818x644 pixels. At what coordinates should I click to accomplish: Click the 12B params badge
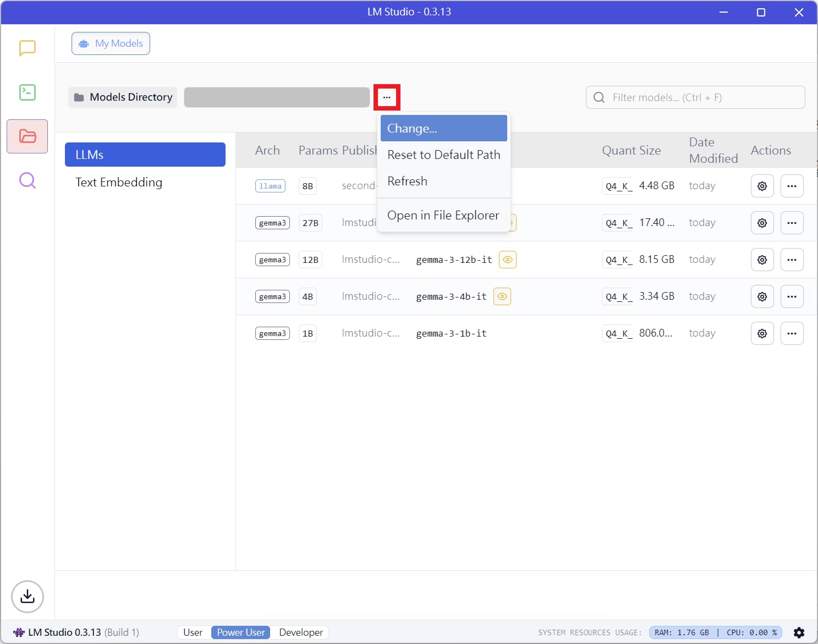click(310, 260)
